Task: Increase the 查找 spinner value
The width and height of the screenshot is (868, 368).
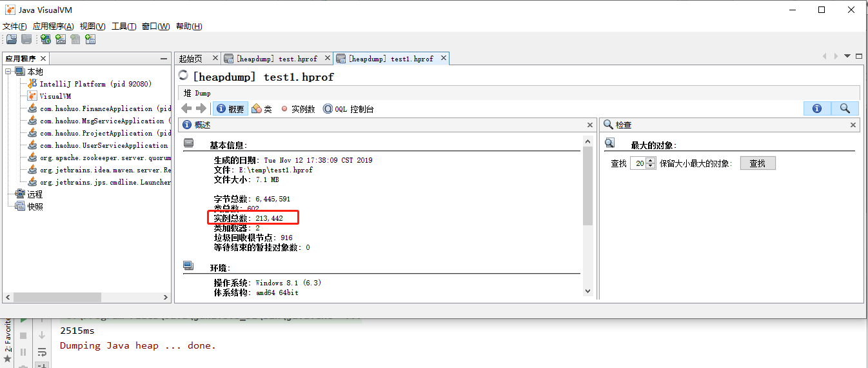Action: pos(651,161)
